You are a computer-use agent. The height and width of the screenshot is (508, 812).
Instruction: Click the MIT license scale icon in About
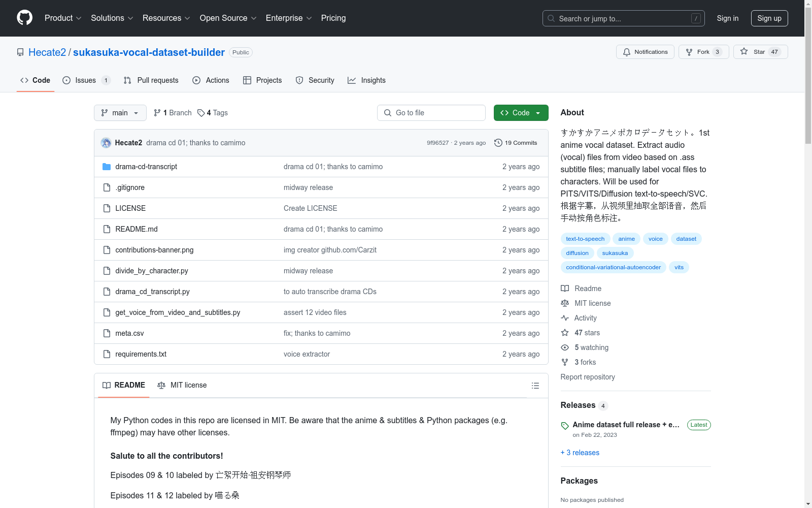pyautogui.click(x=565, y=303)
